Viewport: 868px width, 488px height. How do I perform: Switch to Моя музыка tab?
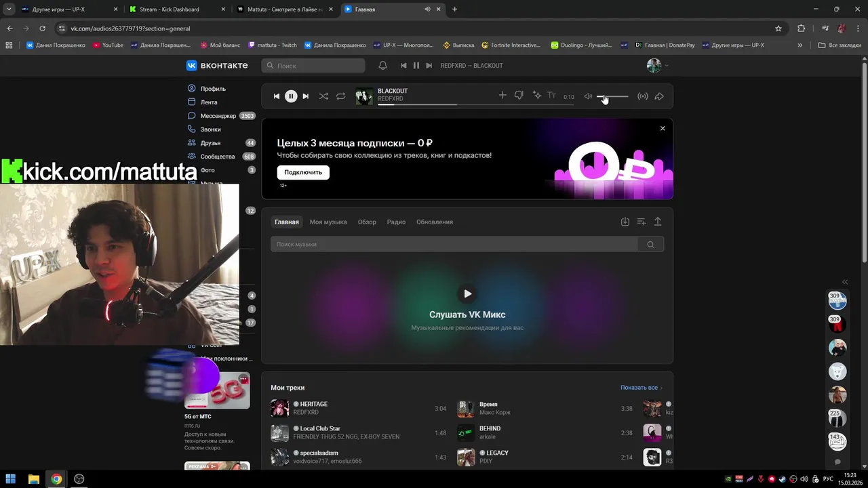(x=328, y=222)
